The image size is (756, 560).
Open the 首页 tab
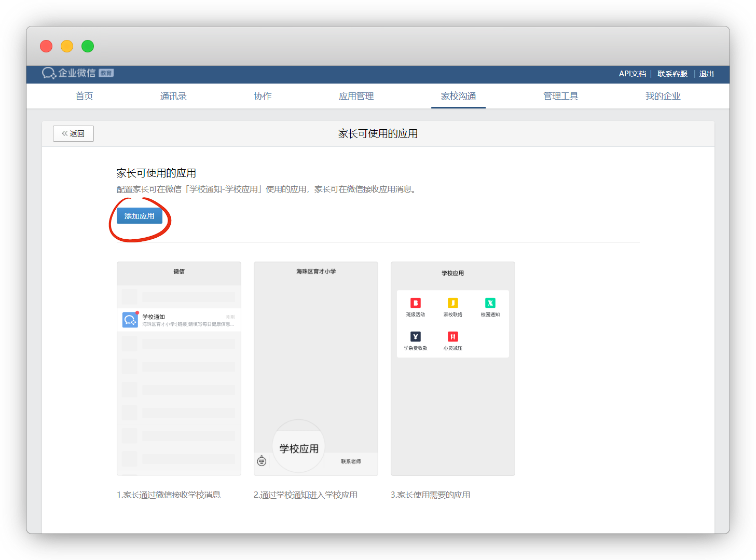[84, 96]
